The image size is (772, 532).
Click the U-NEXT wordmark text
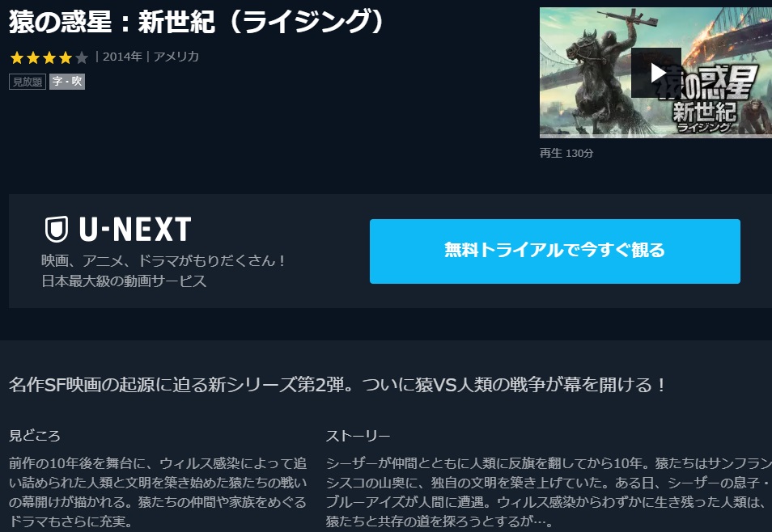[x=135, y=230]
